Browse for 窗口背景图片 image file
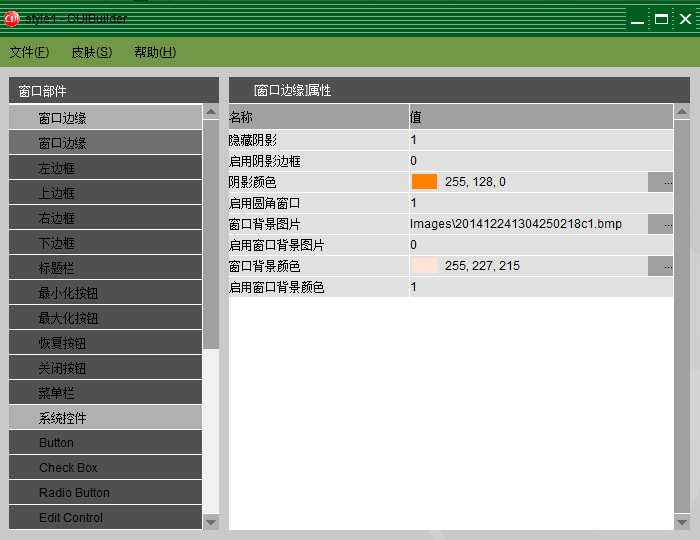 pos(667,224)
